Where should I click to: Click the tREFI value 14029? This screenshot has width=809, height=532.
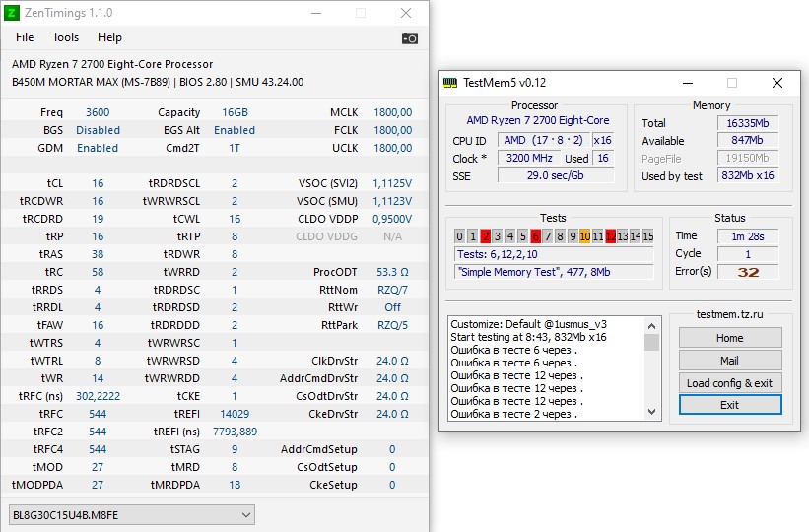tap(235, 414)
